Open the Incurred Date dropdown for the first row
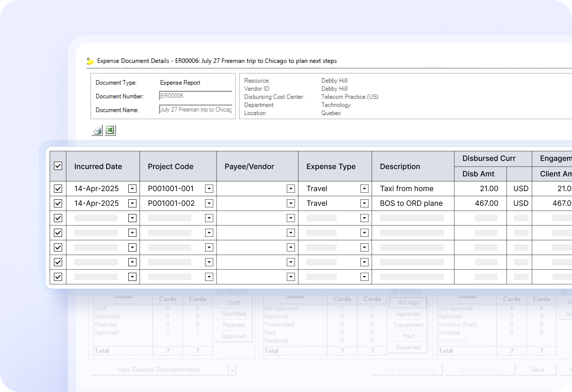This screenshot has height=392, width=572. pyautogui.click(x=132, y=188)
